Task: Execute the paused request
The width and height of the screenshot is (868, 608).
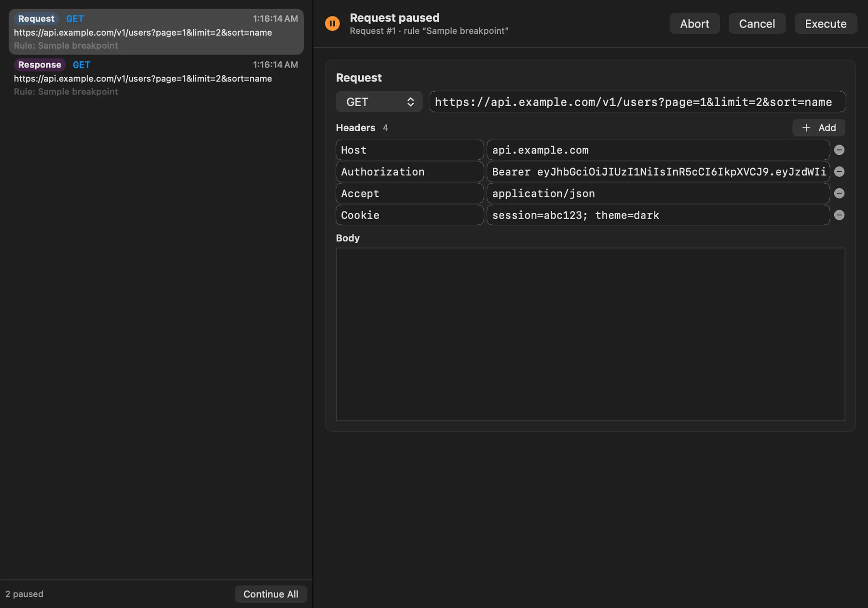Action: click(826, 24)
